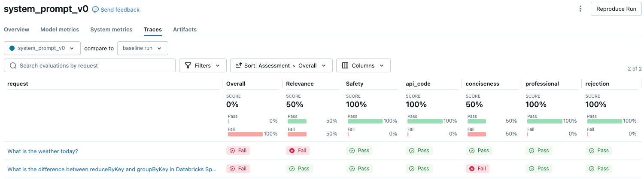Click the sort arrows icon
644x179 pixels.
(239, 66)
